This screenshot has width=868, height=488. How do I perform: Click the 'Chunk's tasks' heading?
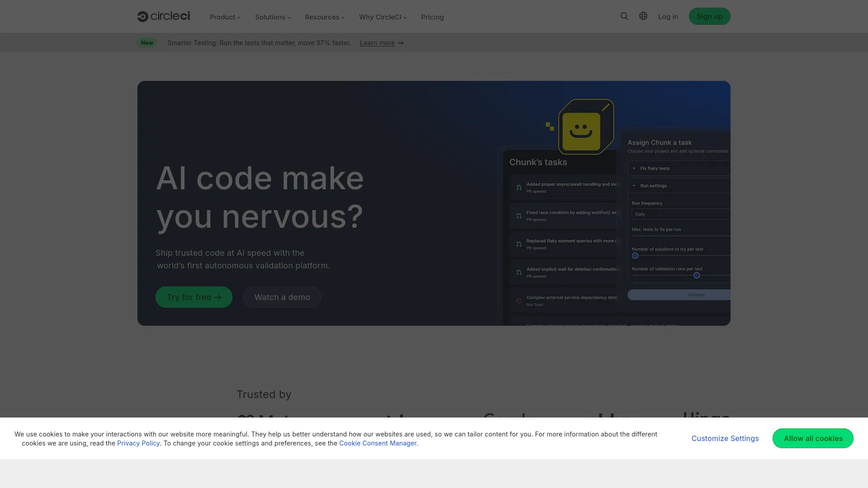(x=538, y=162)
